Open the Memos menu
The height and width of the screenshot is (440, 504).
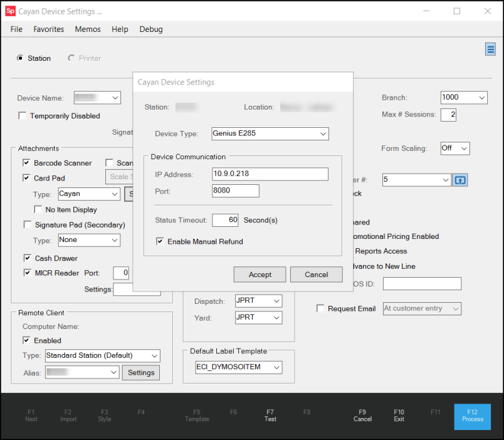88,29
